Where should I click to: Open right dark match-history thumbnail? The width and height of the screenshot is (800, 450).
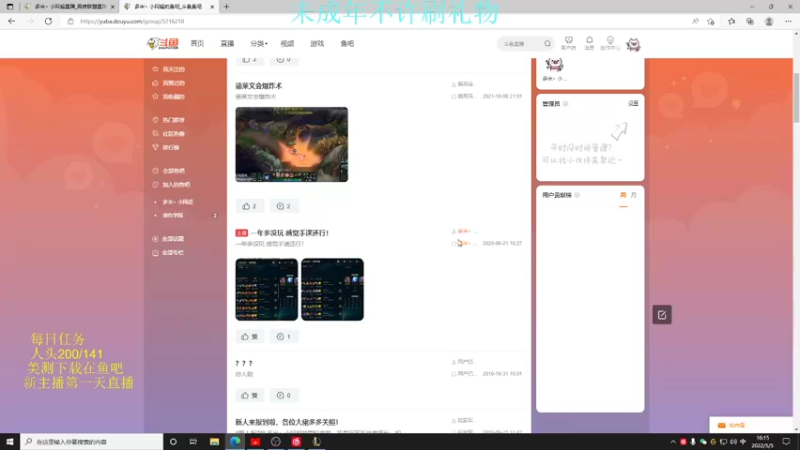[332, 289]
